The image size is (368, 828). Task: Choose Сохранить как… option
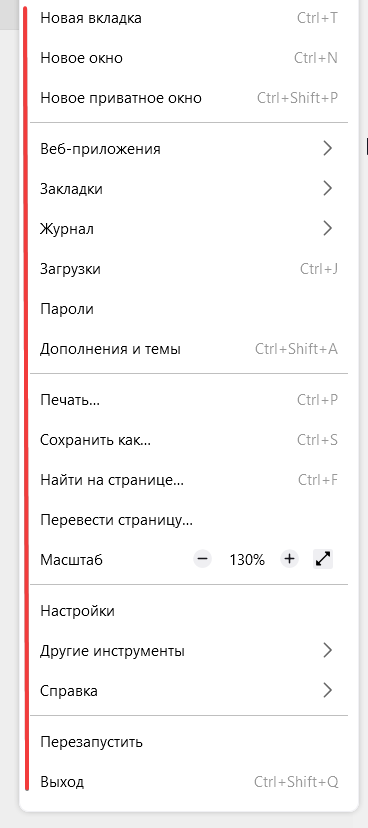(x=188, y=440)
